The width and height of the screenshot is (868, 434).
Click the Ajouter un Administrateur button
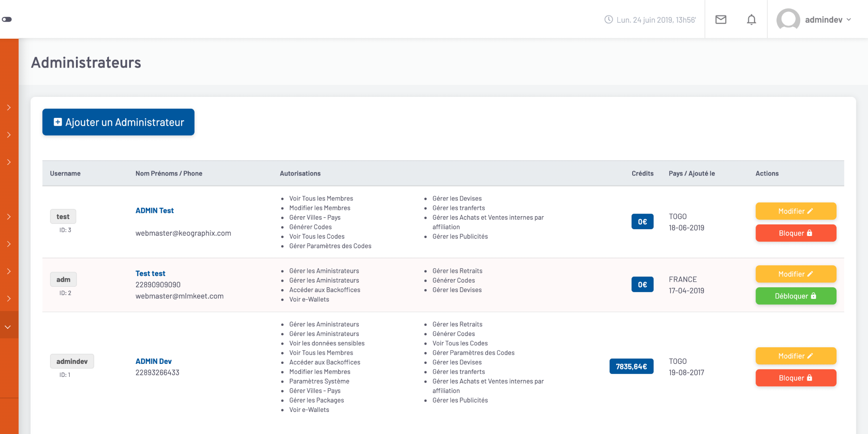click(x=118, y=122)
